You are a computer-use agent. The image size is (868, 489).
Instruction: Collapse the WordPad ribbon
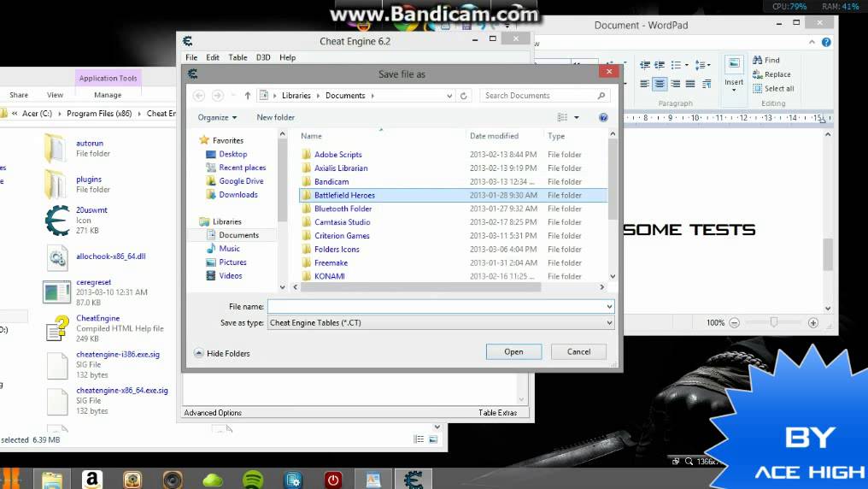(x=812, y=42)
